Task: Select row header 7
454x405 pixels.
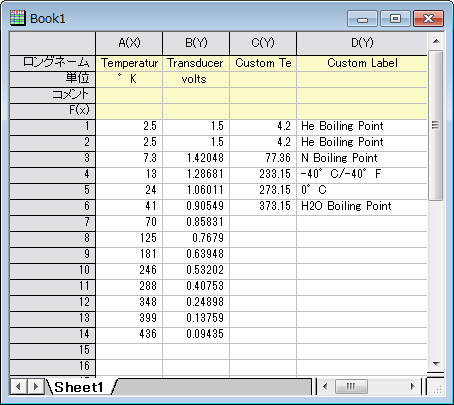Action: [53, 223]
